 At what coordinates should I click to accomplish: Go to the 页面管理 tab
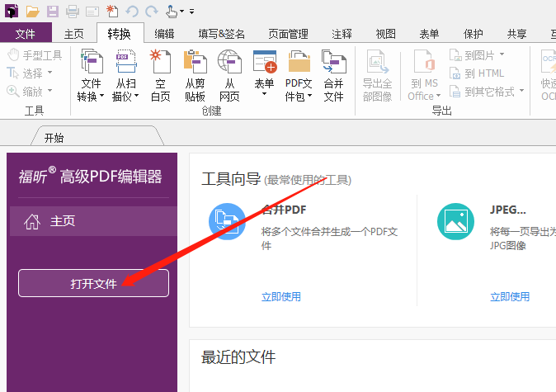[288, 34]
